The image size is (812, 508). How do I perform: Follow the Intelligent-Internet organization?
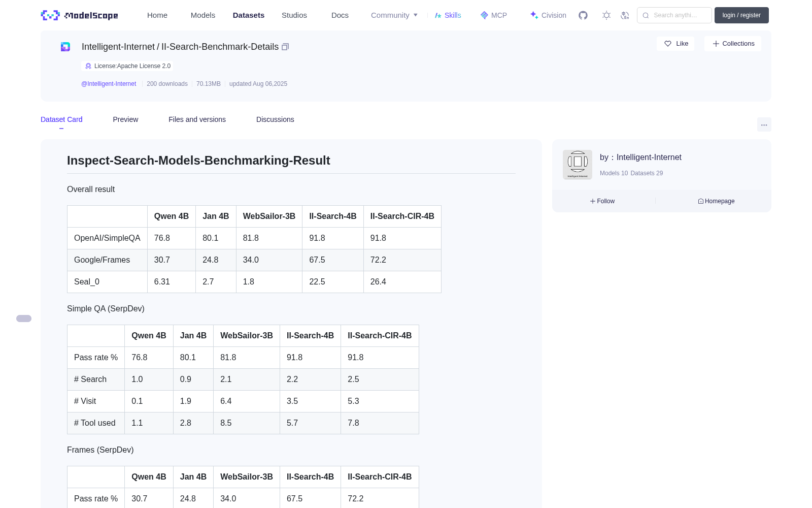pyautogui.click(x=602, y=201)
